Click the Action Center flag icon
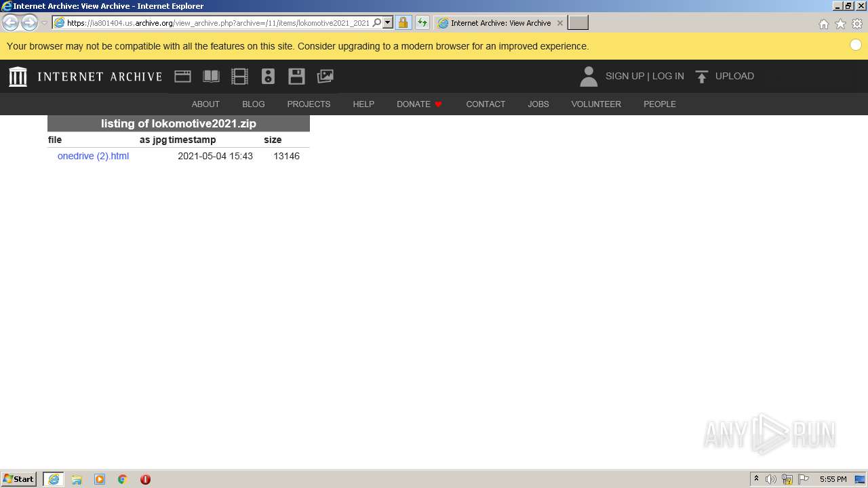Viewport: 868px width, 488px height. coord(804,479)
